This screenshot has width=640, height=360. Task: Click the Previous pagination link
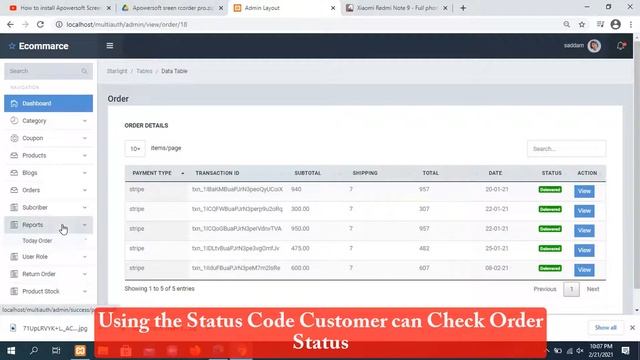click(x=545, y=289)
